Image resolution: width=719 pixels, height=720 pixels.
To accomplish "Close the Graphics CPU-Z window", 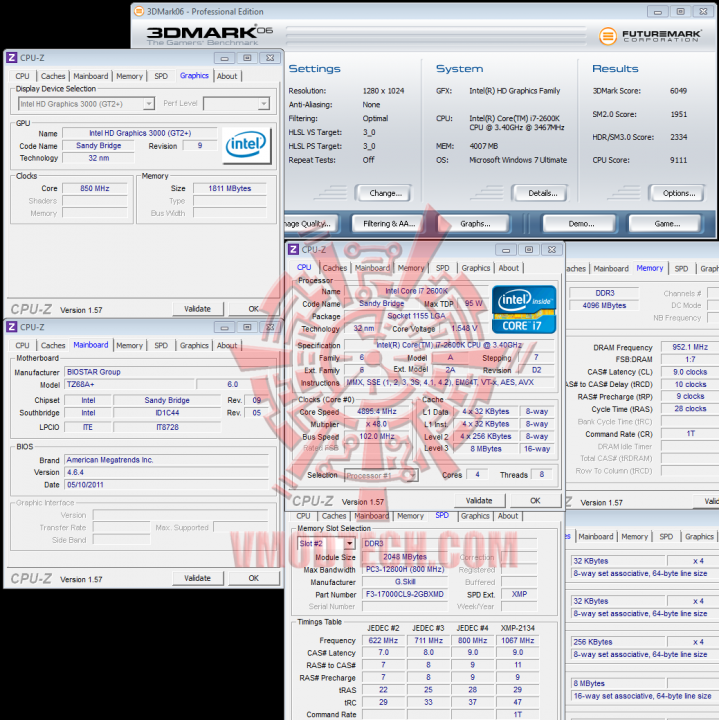I will pyautogui.click(x=270, y=58).
